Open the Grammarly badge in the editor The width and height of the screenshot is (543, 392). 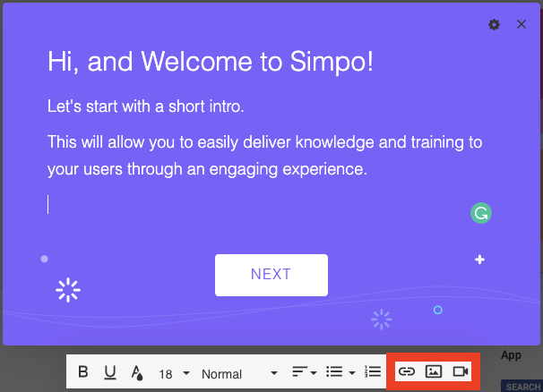480,213
